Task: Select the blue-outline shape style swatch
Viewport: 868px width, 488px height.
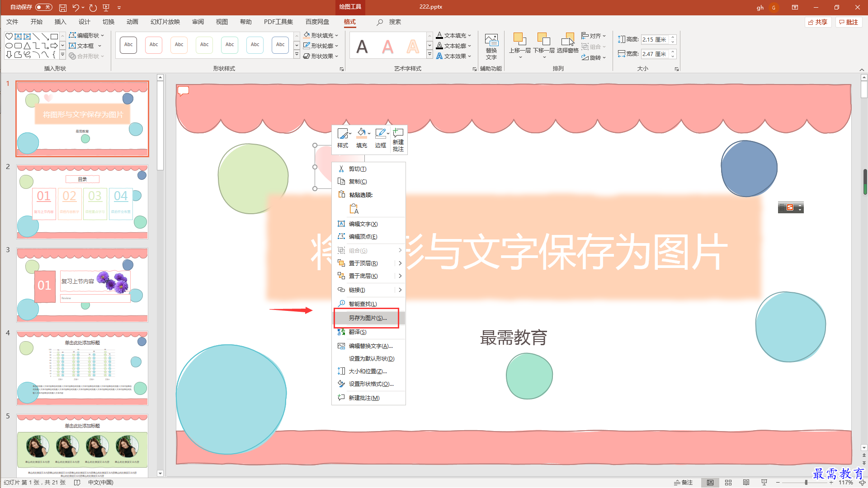Action: (x=280, y=45)
